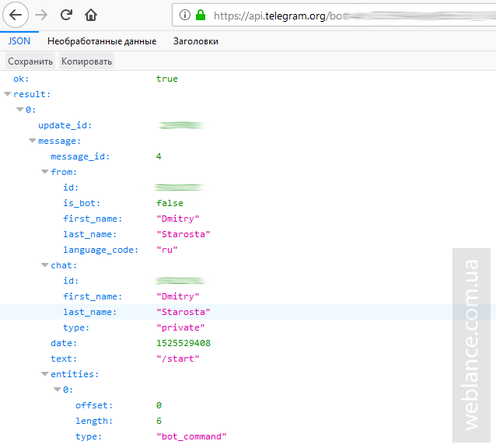496x448 pixels.
Task: Select the is_bot key
Action: tap(82, 203)
